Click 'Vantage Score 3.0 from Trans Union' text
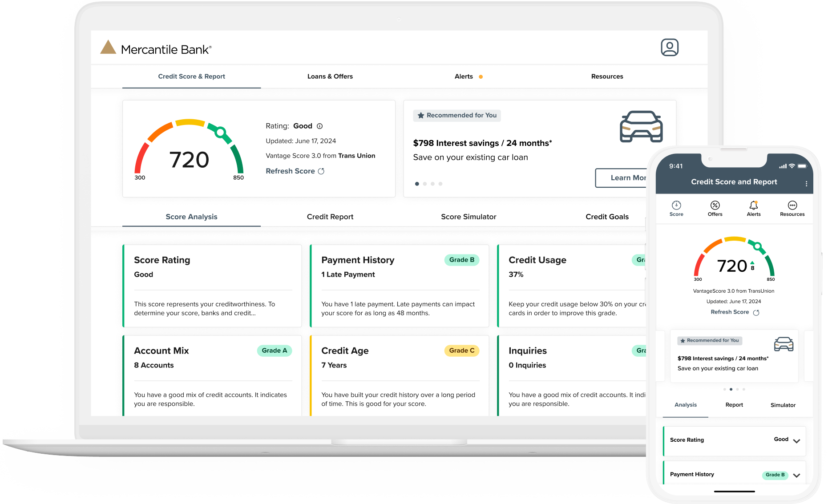 point(320,156)
